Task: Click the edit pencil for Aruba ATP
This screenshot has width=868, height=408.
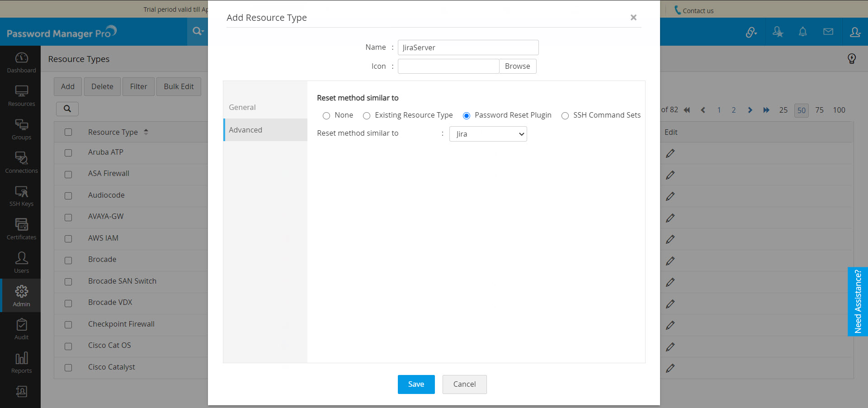Action: 670,153
